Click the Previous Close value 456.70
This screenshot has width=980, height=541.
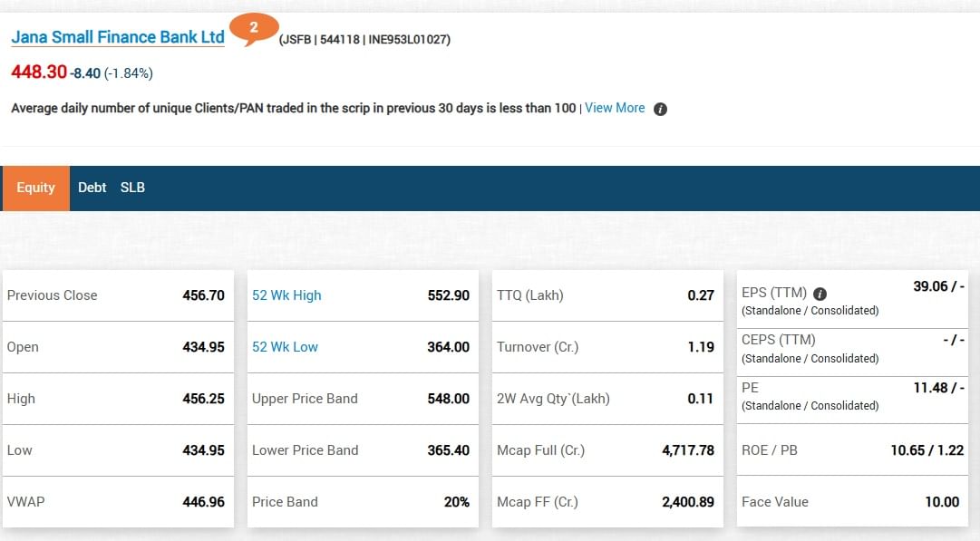(x=203, y=295)
